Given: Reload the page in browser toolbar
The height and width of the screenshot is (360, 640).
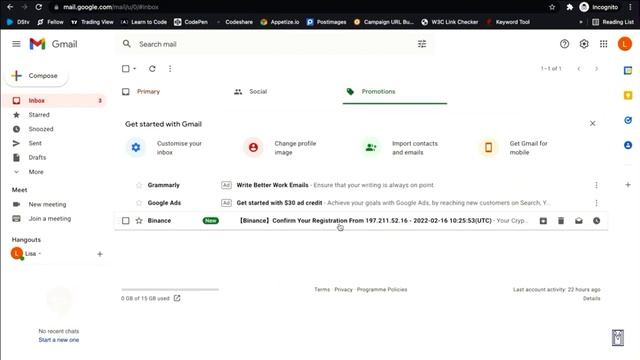Looking at the screenshot, I should 38,7.
